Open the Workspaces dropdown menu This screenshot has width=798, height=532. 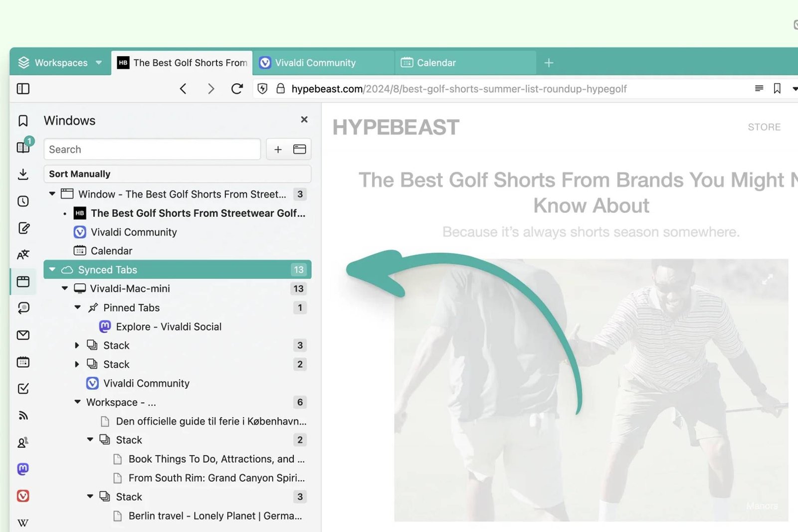click(60, 62)
